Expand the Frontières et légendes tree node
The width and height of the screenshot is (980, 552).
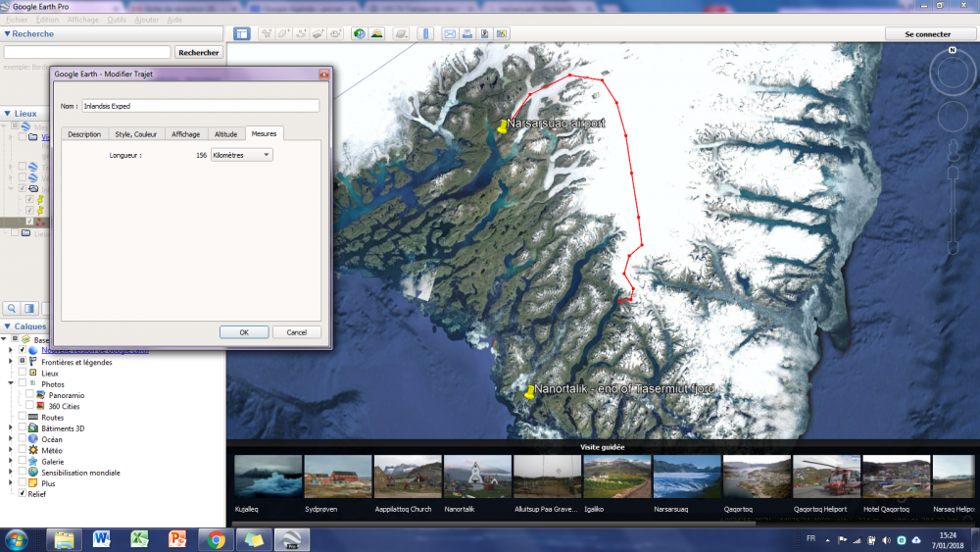click(10, 362)
